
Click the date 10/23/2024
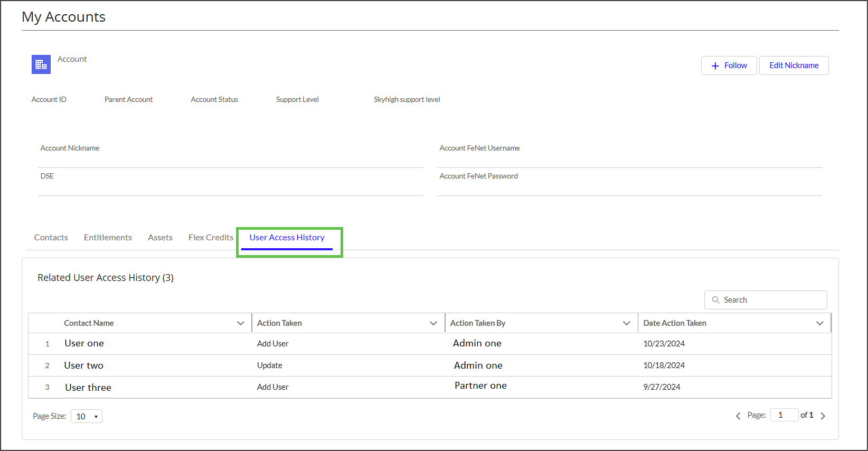coord(664,344)
